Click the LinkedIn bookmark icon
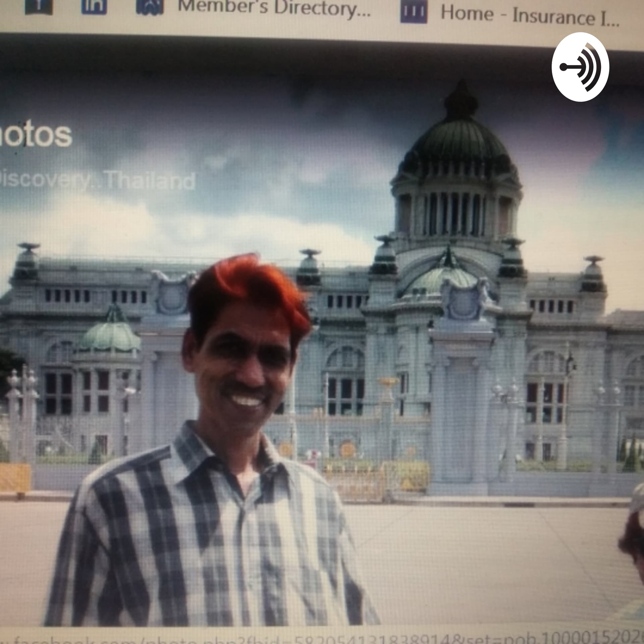 (94, 7)
